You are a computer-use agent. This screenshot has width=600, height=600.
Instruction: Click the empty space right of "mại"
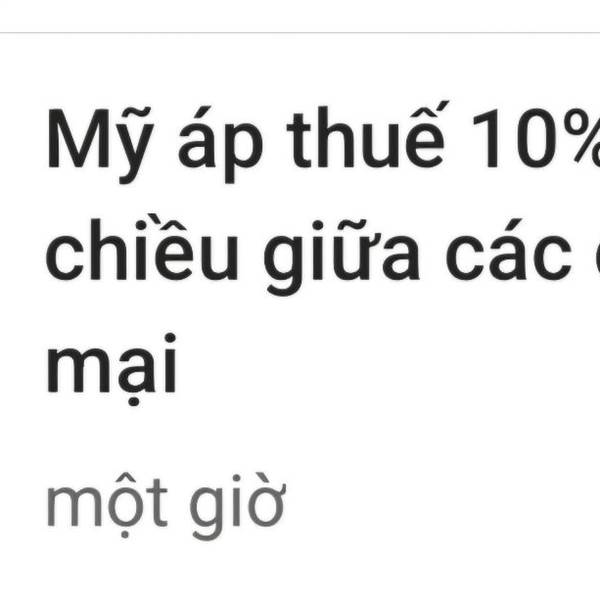(x=386, y=367)
